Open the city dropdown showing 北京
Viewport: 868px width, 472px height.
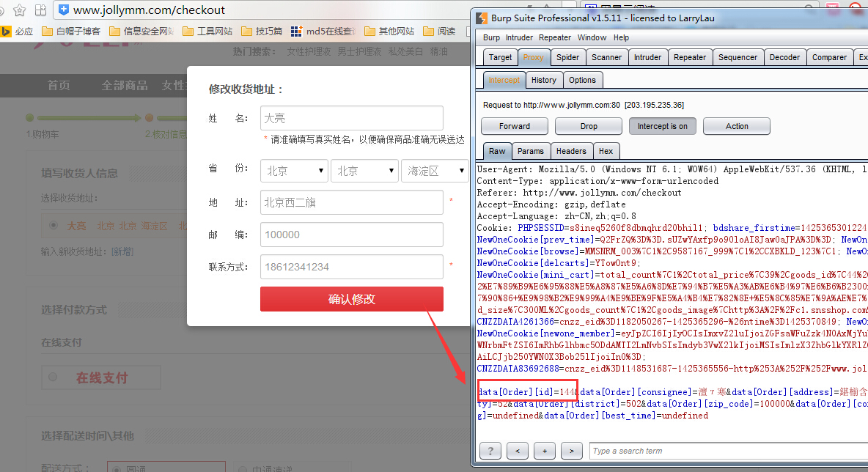tap(364, 171)
